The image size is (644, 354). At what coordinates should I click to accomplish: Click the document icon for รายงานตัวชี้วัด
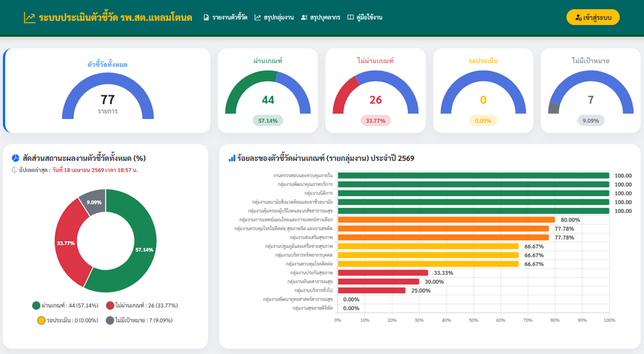pyautogui.click(x=206, y=17)
